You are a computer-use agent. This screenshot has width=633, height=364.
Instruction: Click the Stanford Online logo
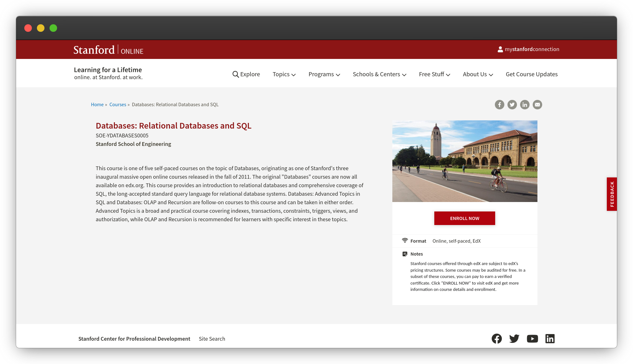pos(108,50)
